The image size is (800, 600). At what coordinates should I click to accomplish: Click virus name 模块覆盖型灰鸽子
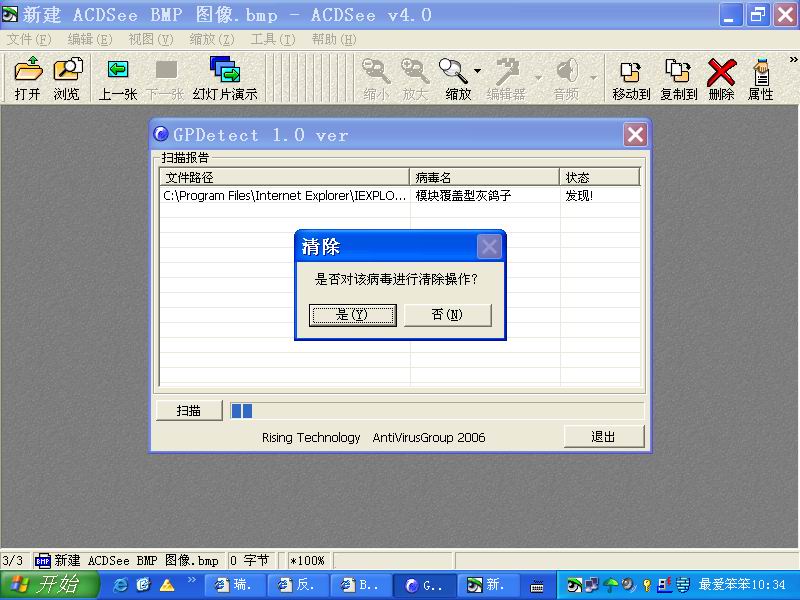coord(463,195)
